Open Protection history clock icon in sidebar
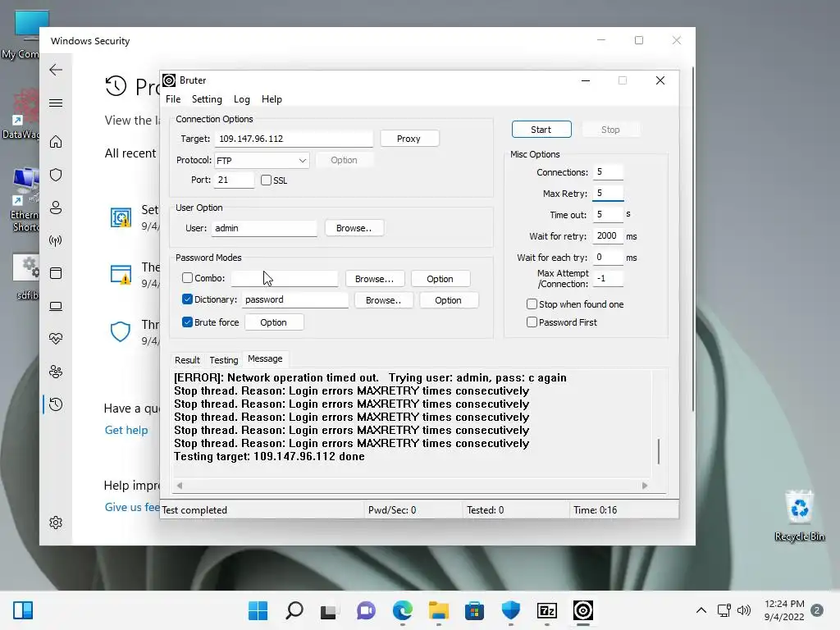This screenshot has width=840, height=630. pos(56,404)
